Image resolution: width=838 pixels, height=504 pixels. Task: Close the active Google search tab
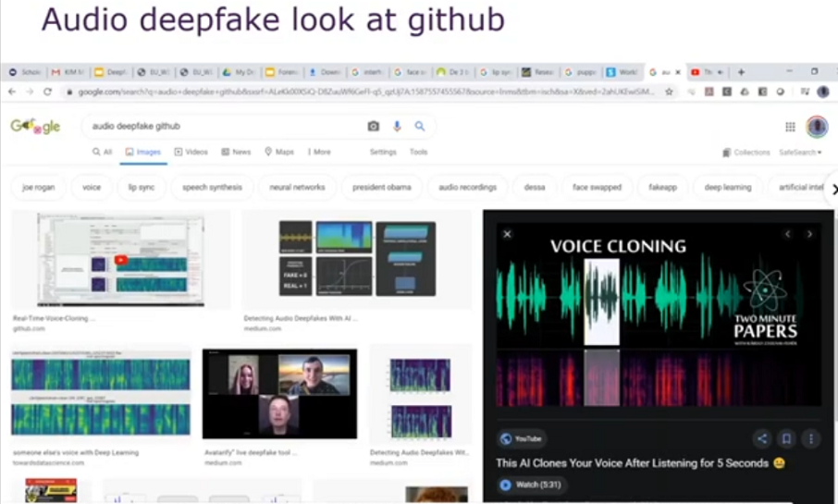[x=678, y=72]
